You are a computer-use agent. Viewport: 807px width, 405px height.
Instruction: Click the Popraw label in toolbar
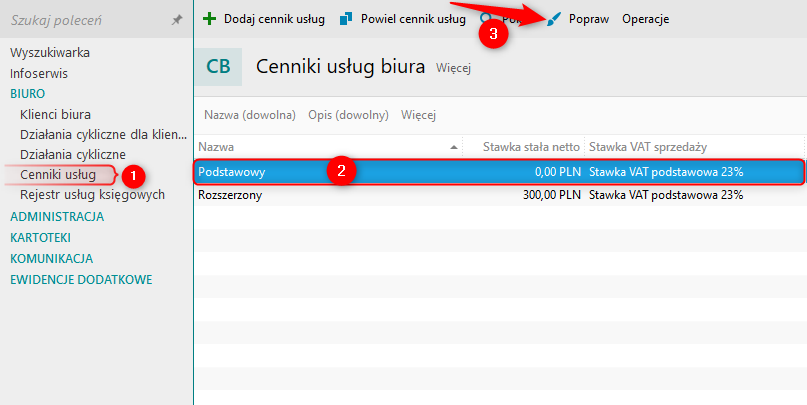coord(589,20)
